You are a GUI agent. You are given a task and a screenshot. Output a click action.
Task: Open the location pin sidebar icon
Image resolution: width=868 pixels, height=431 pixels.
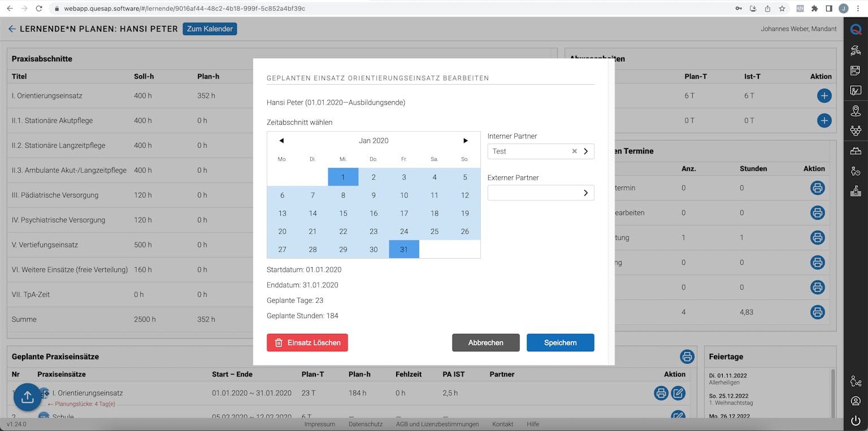tap(855, 111)
